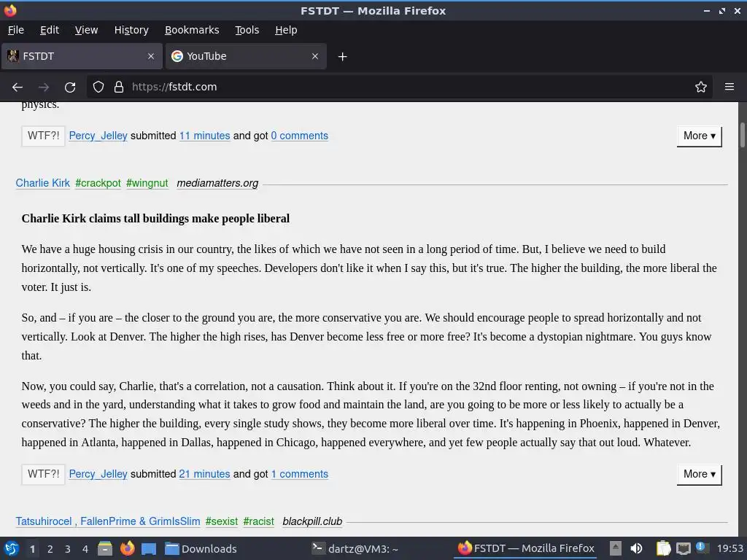Filter by the #crackpot tag
This screenshot has height=560, width=747.
point(98,183)
